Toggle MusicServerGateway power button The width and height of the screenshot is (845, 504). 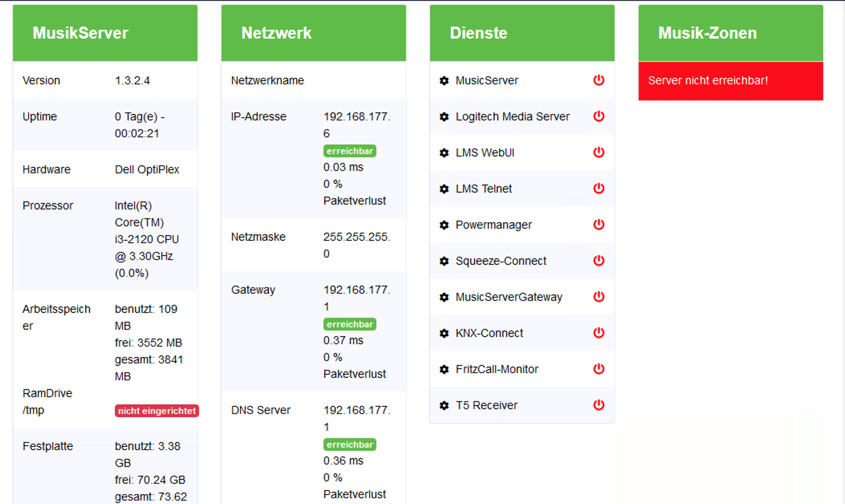click(599, 297)
